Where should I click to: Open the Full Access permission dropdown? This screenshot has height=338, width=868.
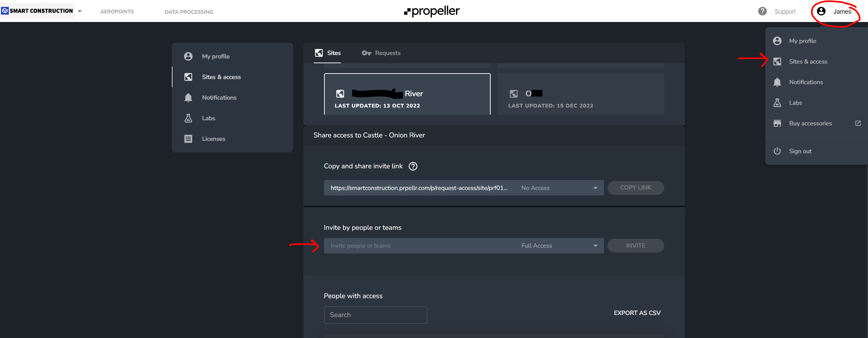pyautogui.click(x=559, y=246)
